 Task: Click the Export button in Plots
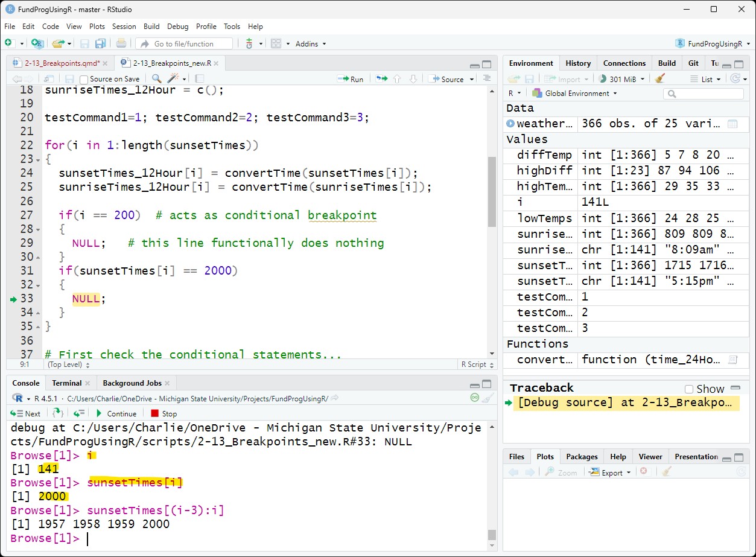pos(611,472)
